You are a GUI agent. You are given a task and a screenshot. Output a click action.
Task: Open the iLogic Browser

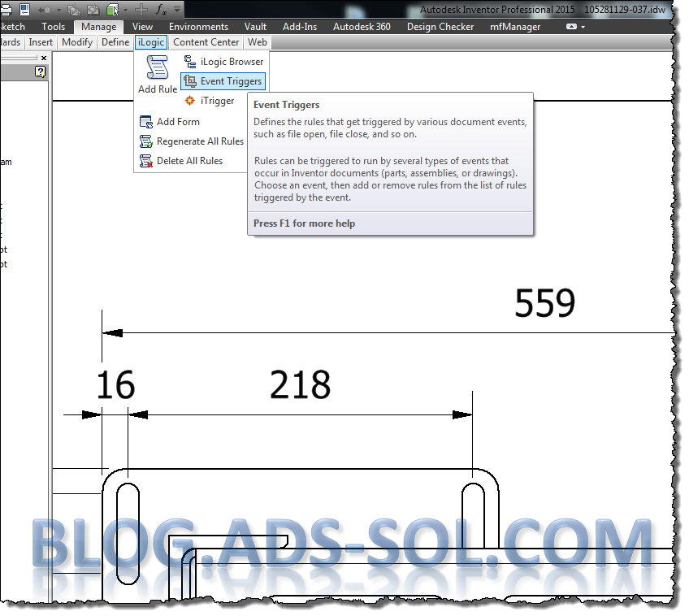pos(223,62)
